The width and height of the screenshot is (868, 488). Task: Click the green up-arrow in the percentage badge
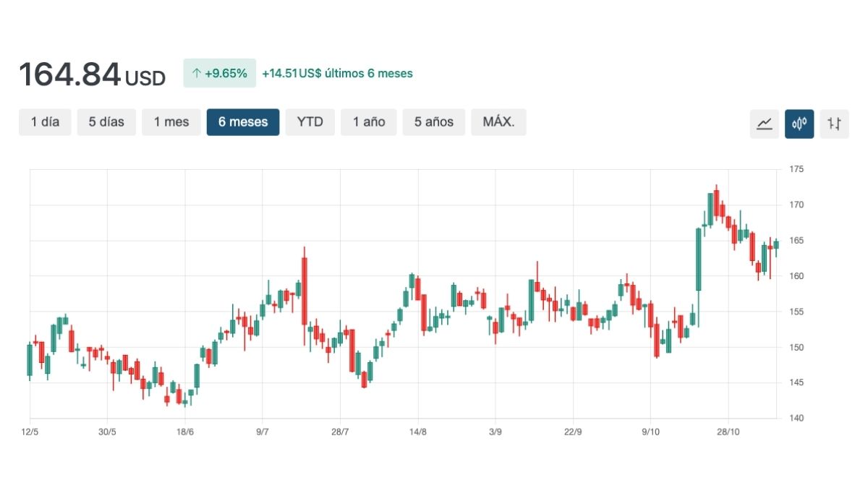tap(196, 73)
